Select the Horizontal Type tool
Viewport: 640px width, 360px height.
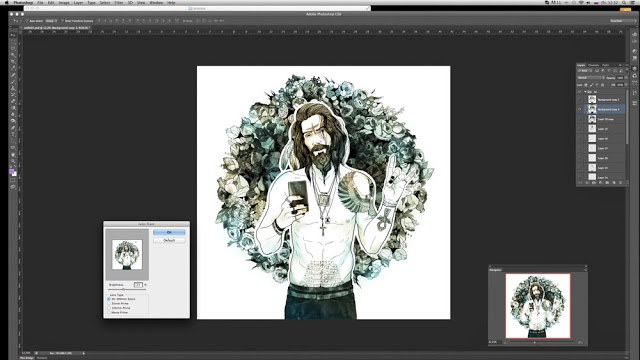[13, 134]
